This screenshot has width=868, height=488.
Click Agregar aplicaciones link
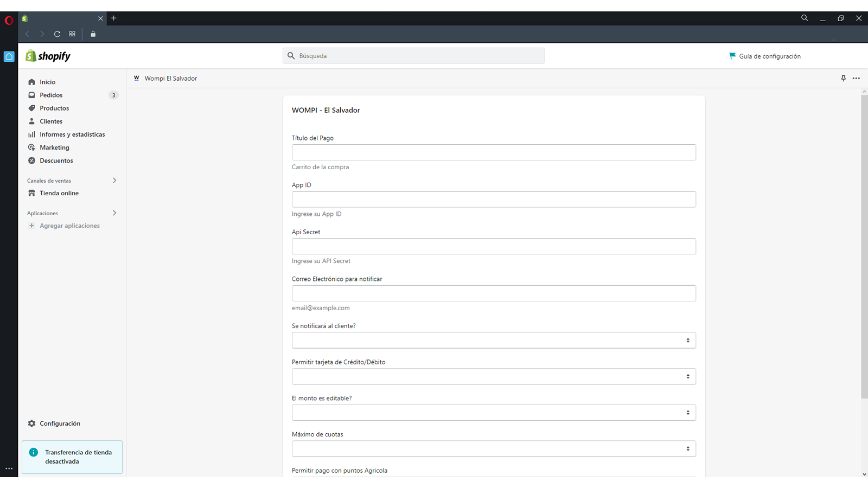(x=69, y=226)
